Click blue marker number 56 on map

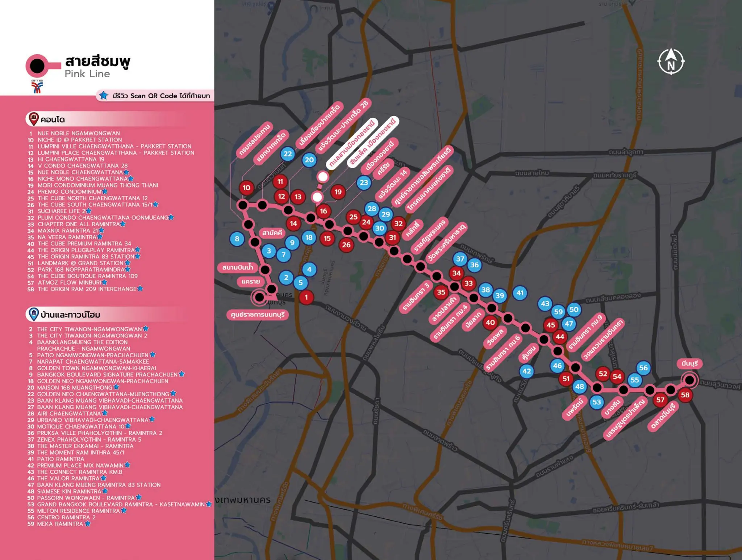(x=643, y=368)
